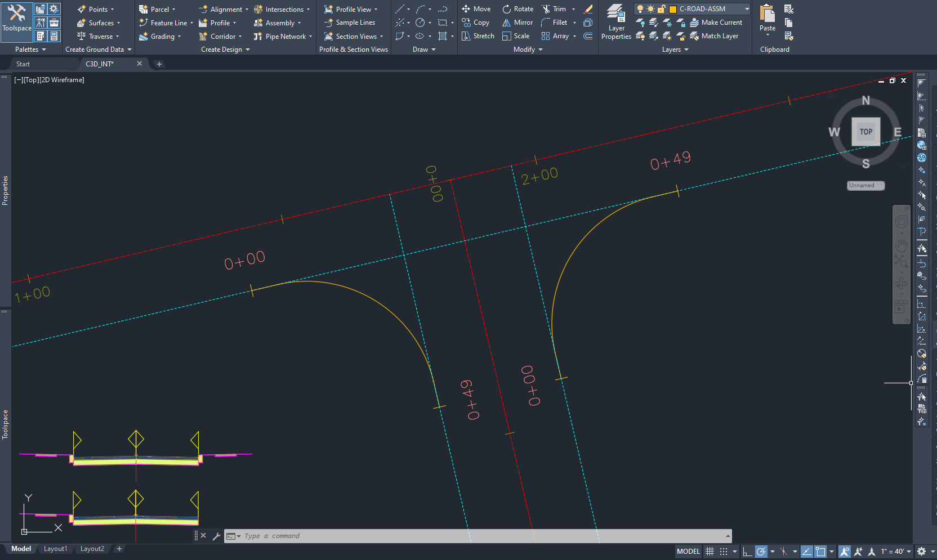Click the TOP face of ViewCube
937x560 pixels.
865,132
